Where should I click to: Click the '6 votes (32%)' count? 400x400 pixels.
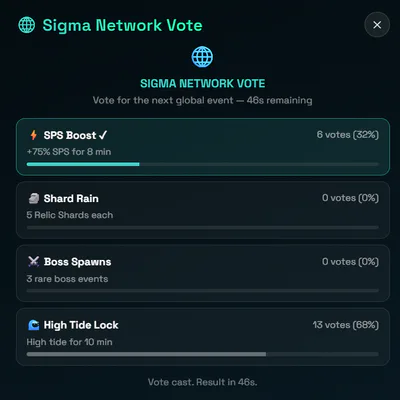pos(348,135)
